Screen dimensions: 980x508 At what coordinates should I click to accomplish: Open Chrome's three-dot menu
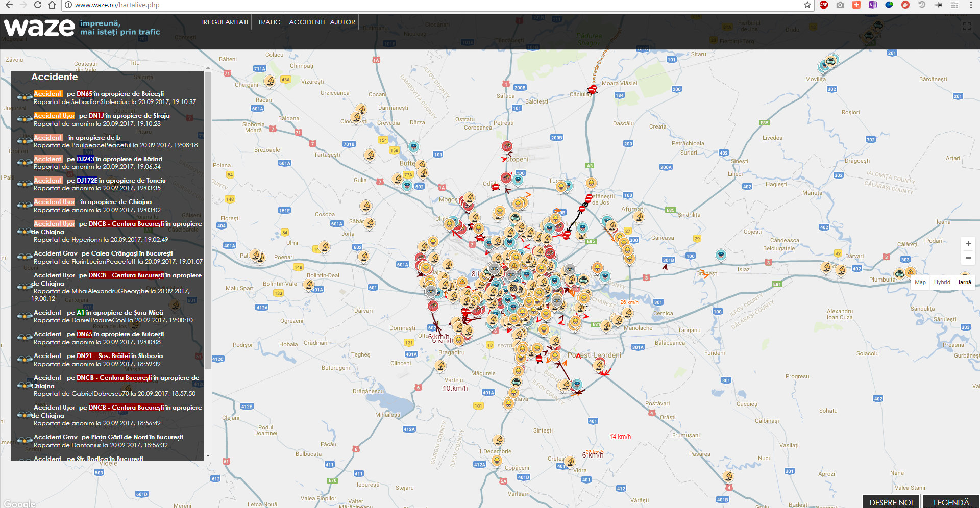coord(971,5)
